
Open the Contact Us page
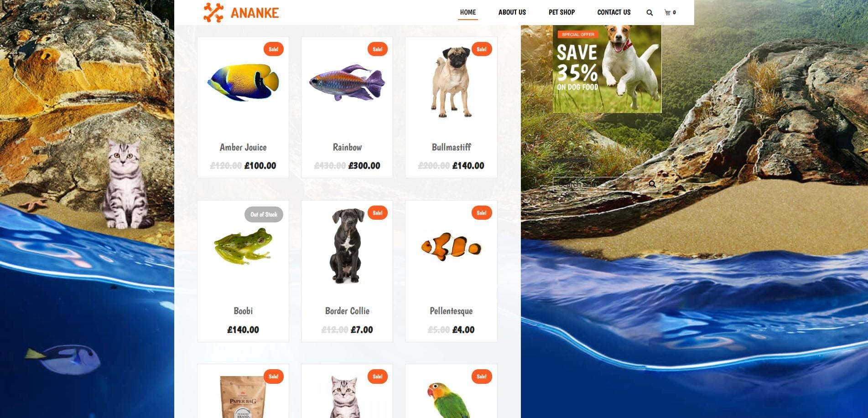pyautogui.click(x=614, y=12)
